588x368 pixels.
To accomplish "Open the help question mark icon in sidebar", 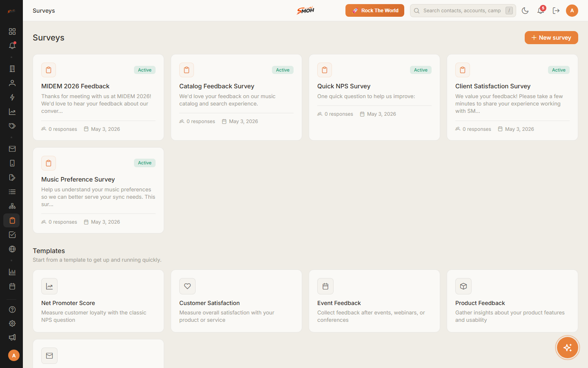I will pos(12,310).
